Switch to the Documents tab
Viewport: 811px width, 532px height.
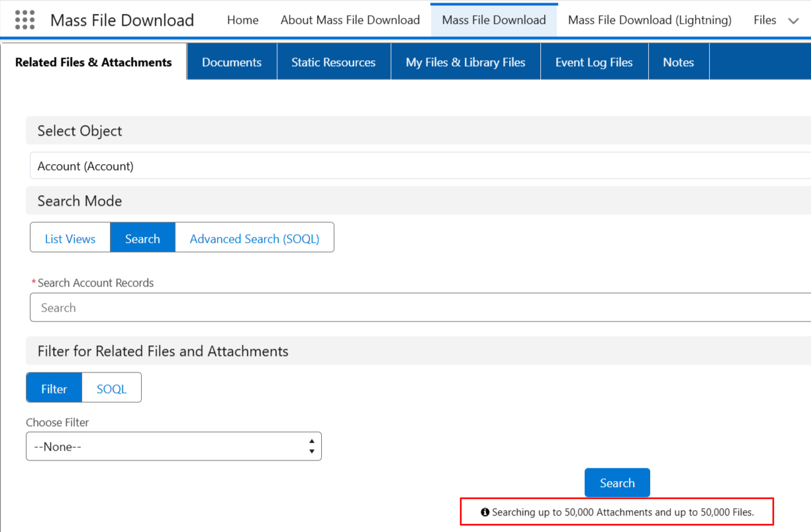click(x=232, y=62)
